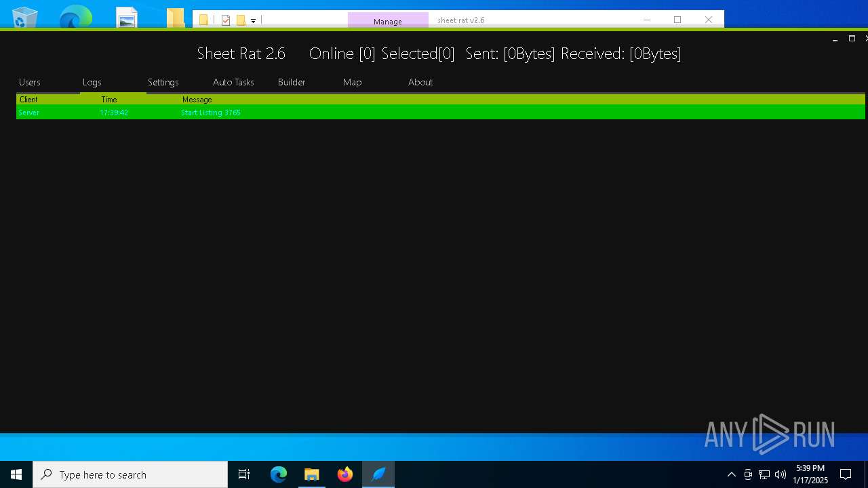The width and height of the screenshot is (868, 488).
Task: Click New Folder icon in Explorer quick access toolbar
Action: (241, 20)
